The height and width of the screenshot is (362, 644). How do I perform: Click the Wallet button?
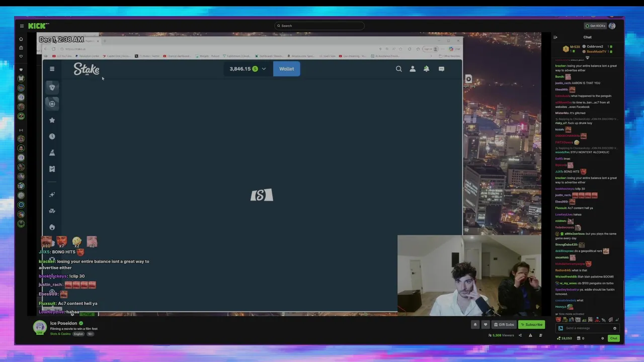coord(286,69)
